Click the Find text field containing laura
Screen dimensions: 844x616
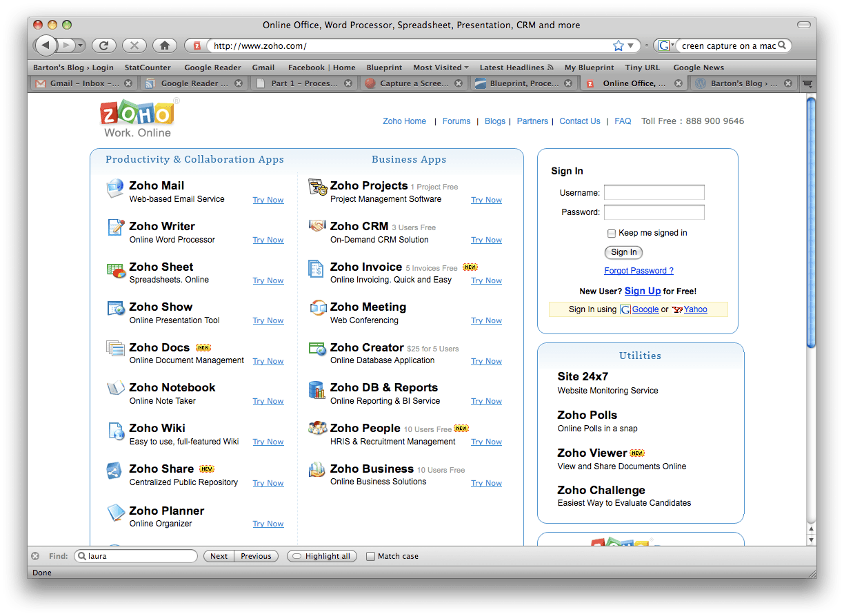point(135,556)
